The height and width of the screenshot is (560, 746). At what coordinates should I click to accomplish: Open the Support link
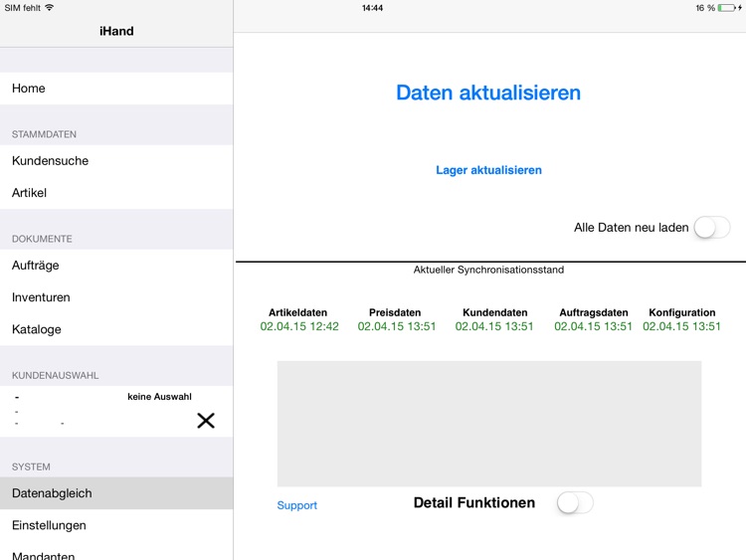pos(296,505)
